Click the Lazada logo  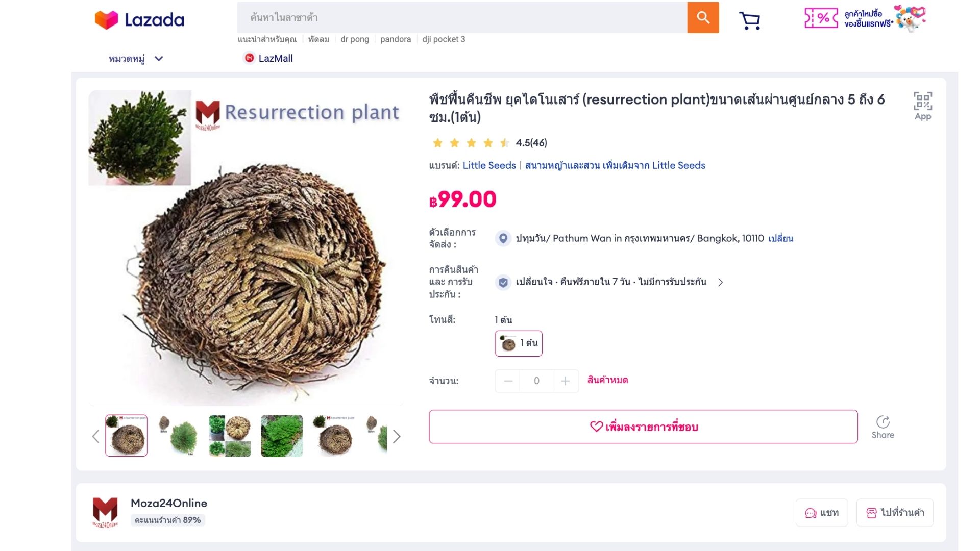[x=139, y=20]
